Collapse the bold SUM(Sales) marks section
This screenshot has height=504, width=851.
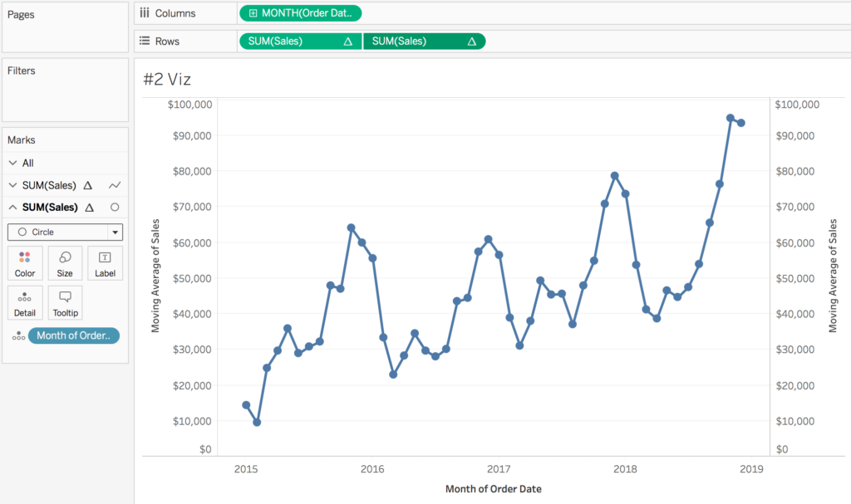[x=12, y=207]
